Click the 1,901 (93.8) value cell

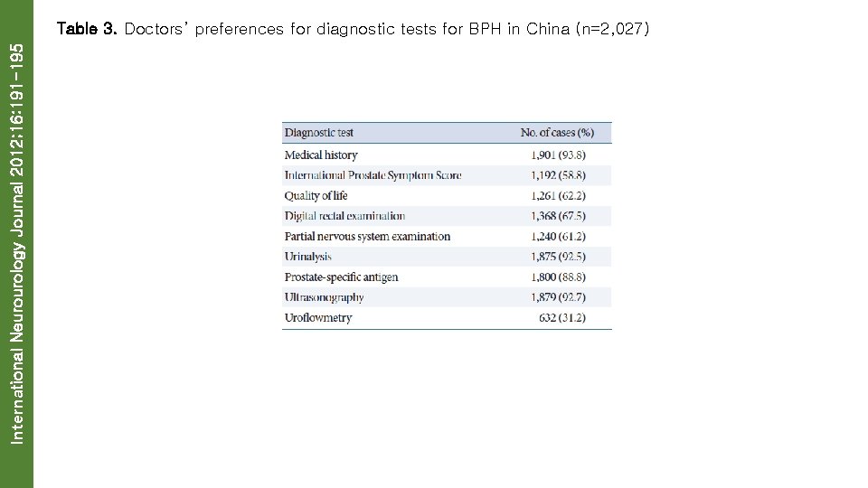click(x=559, y=155)
